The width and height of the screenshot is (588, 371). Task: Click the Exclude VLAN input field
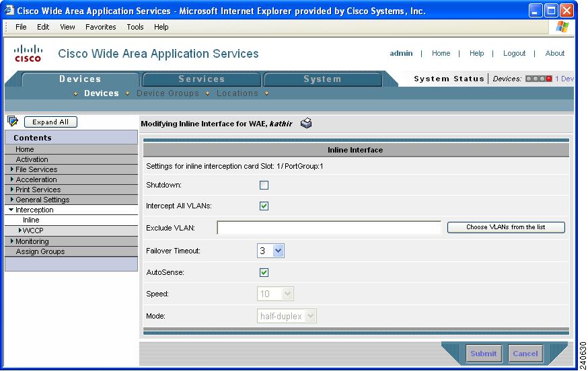(x=329, y=228)
